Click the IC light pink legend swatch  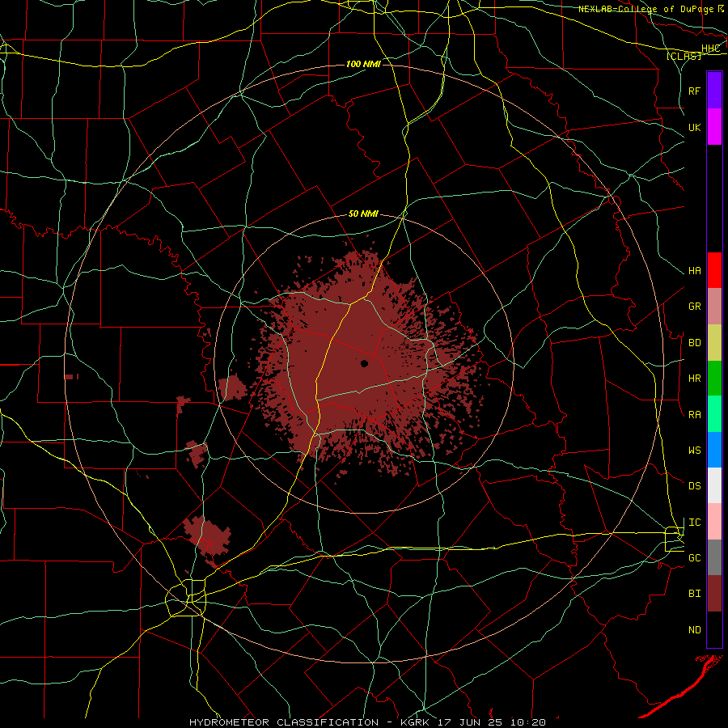coord(714,522)
